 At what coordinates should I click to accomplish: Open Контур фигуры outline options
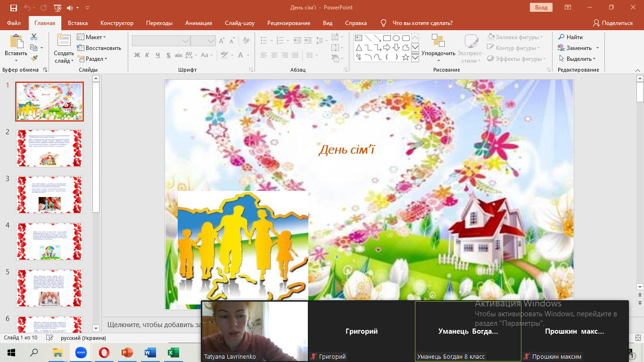tap(514, 48)
